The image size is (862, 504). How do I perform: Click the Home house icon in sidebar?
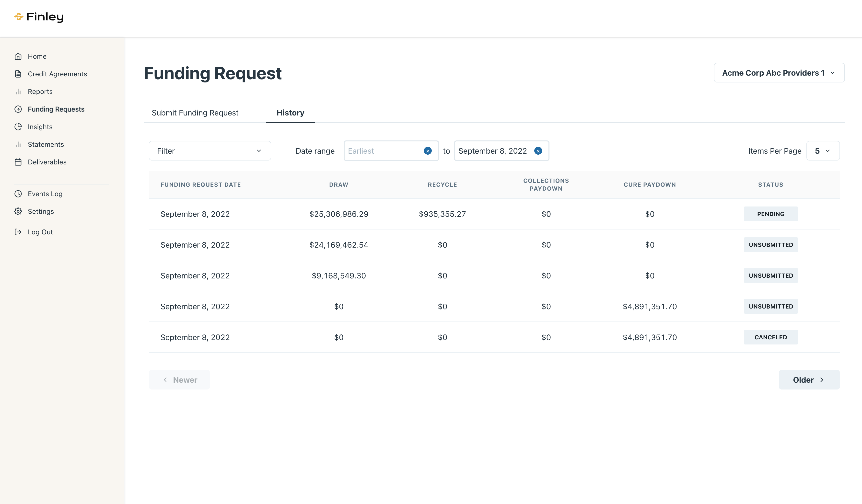point(18,57)
